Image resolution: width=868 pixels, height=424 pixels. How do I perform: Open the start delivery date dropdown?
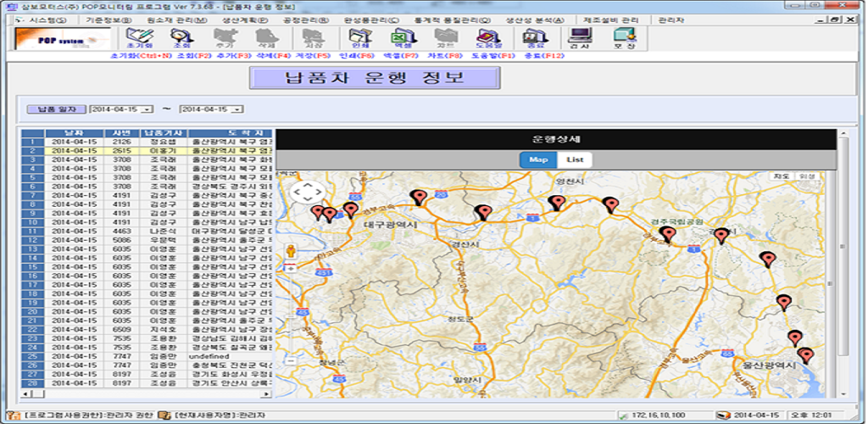click(x=147, y=109)
